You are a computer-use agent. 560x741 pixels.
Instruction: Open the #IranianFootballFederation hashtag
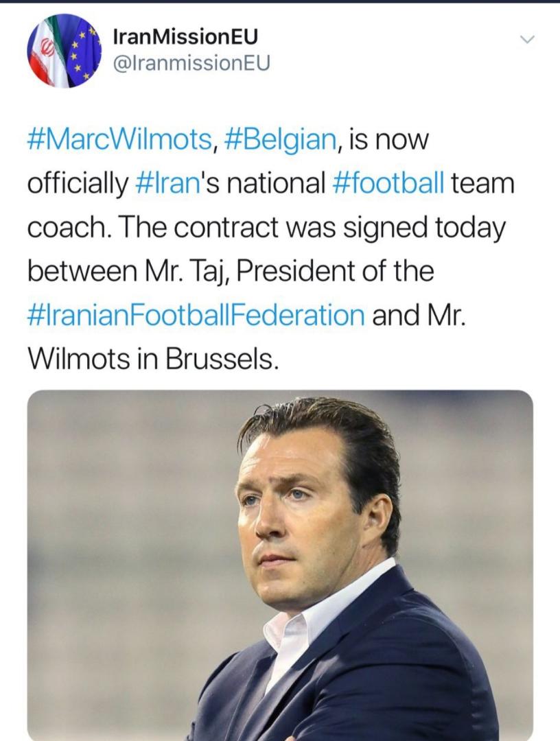(x=196, y=315)
